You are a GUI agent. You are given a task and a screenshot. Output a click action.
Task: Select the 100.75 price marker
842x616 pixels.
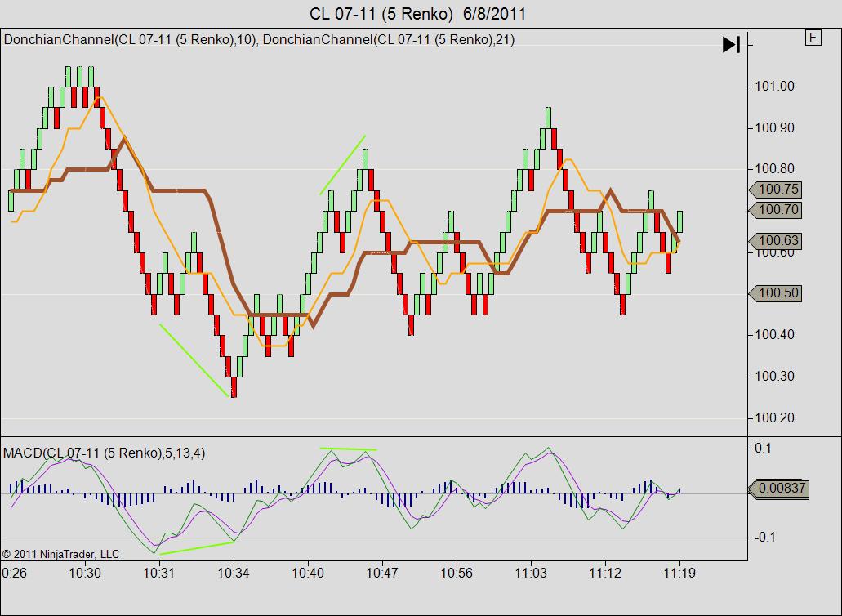pos(775,189)
